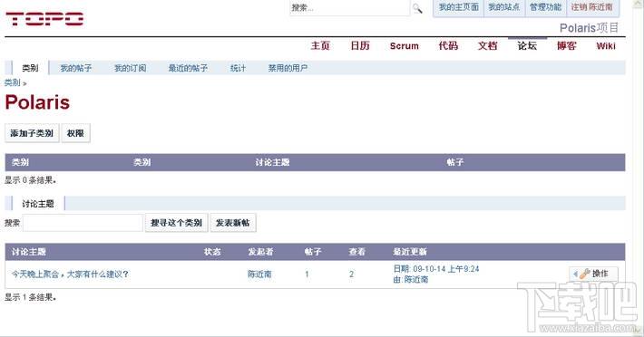Click the 发起者 column header
644x337 pixels.
coord(260,252)
